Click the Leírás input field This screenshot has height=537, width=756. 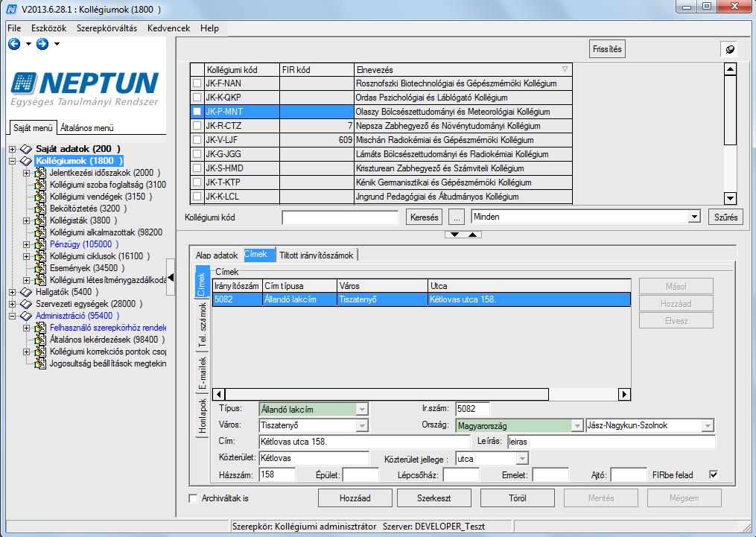coord(612,442)
